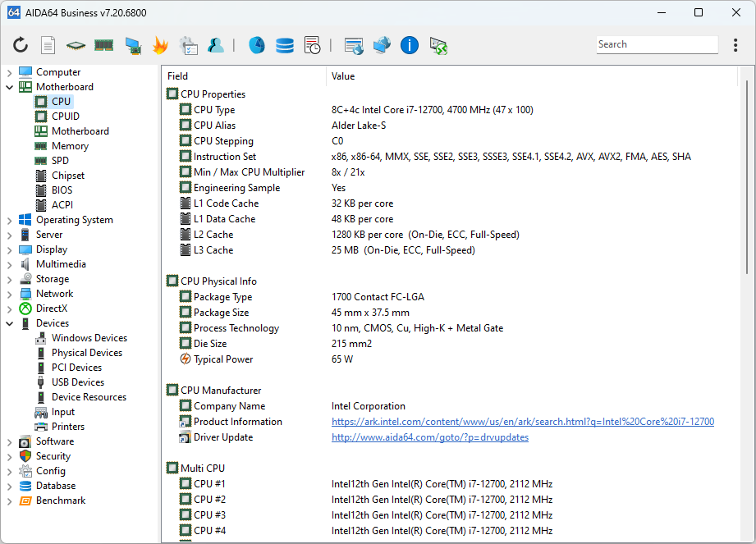Screen dimensions: 756x544
Task: Launch the flame stability test icon
Action: point(160,45)
